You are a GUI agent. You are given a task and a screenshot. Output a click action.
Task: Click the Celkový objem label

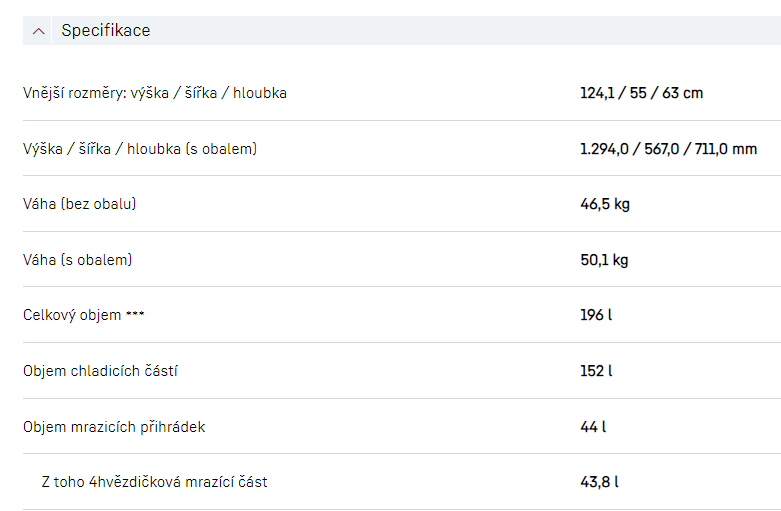(73, 315)
